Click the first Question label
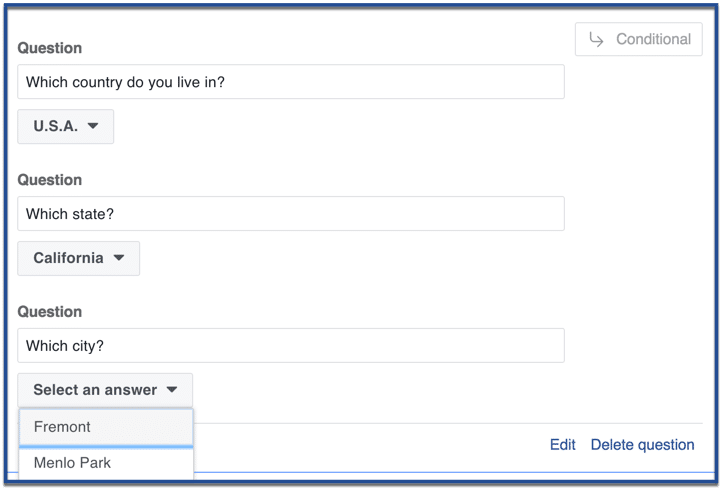722x488 pixels. tap(50, 48)
